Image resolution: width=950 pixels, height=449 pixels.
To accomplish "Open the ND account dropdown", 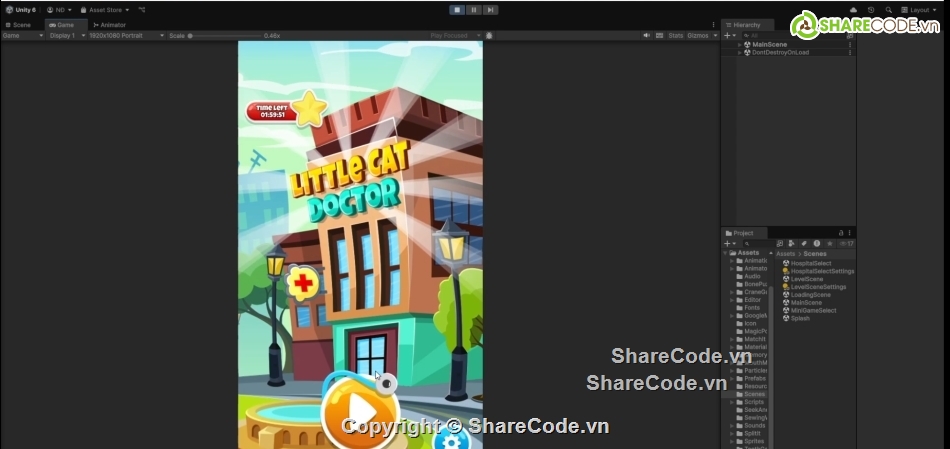I will point(59,10).
